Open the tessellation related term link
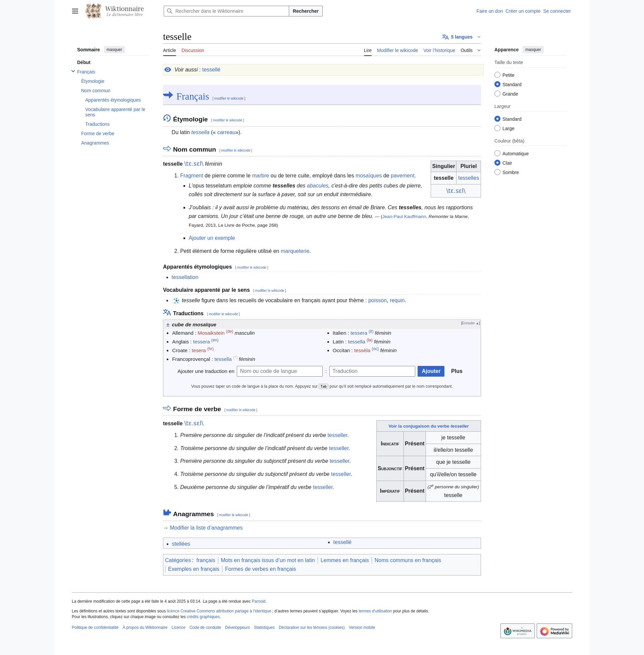 pyautogui.click(x=185, y=277)
